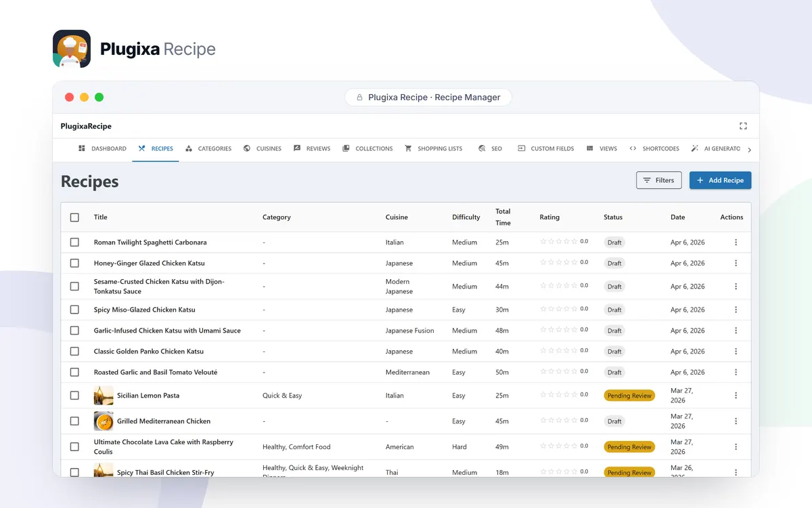Go to the Reviews tab
This screenshot has height=508, width=812.
pyautogui.click(x=312, y=148)
